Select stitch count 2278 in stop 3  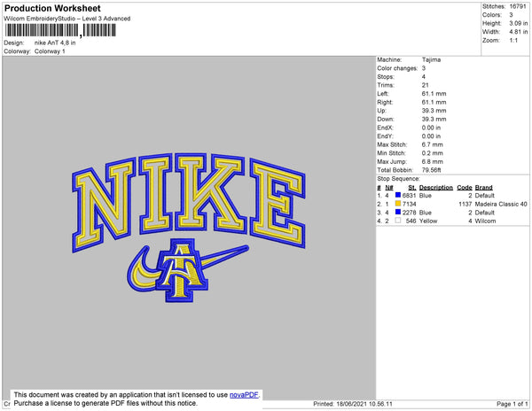pos(409,213)
